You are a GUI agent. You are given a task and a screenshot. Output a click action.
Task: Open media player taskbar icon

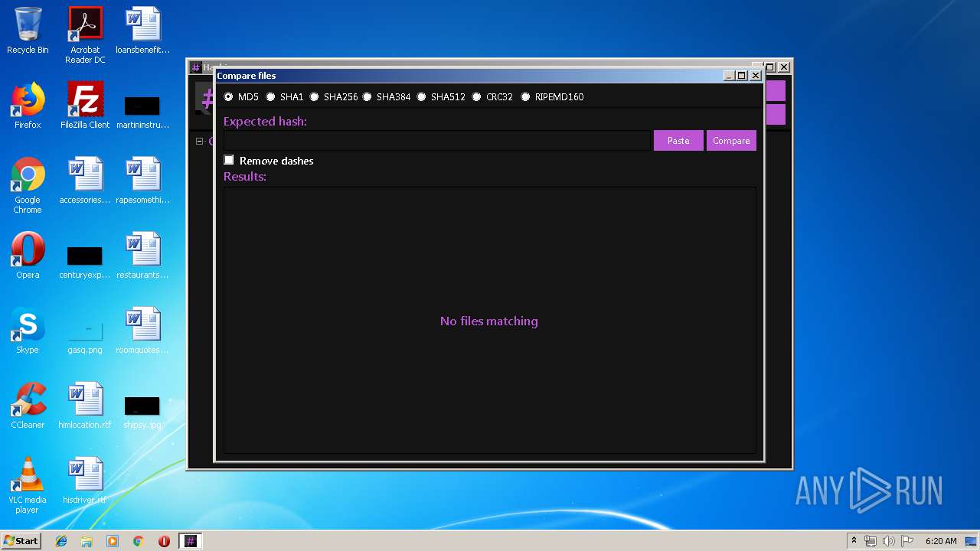pos(113,541)
